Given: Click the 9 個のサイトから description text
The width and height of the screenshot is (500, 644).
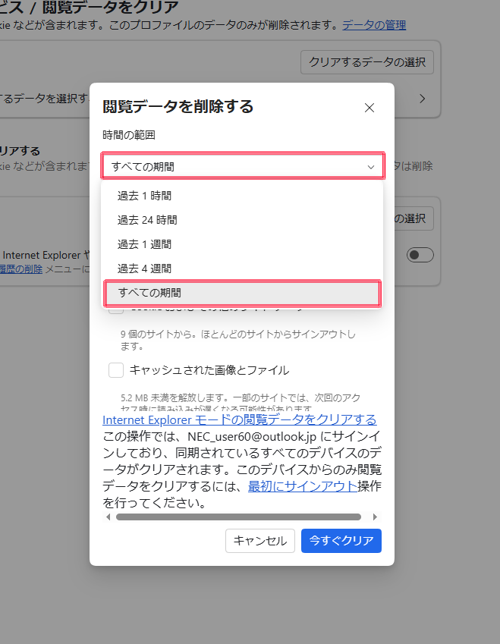Looking at the screenshot, I should tap(238, 340).
